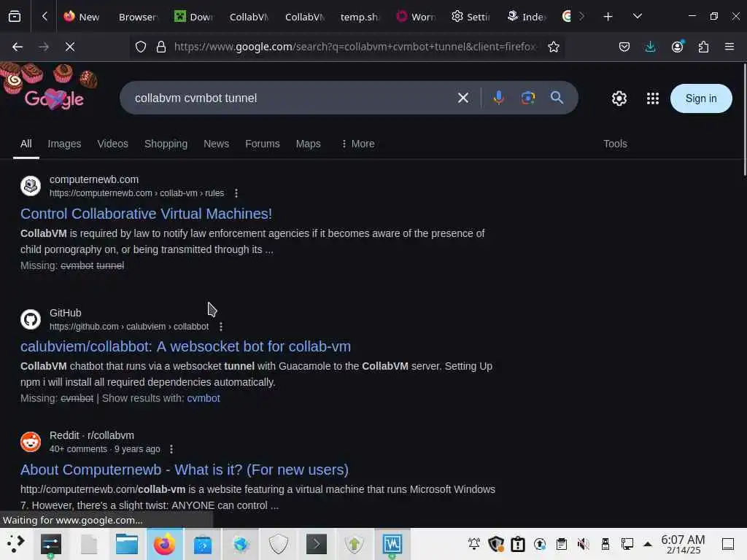Image resolution: width=747 pixels, height=560 pixels.
Task: Save to Pocket icon
Action: (624, 47)
